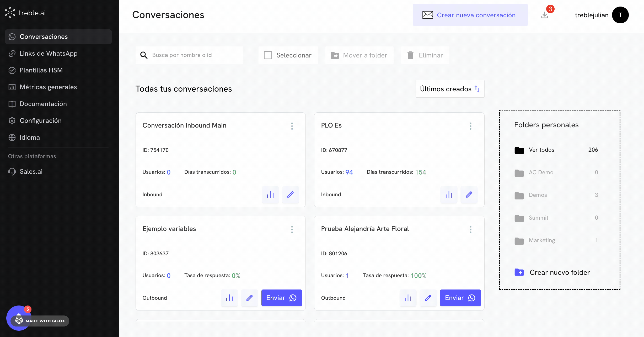Open the treblejulian profile avatar
Image resolution: width=644 pixels, height=337 pixels.
[x=620, y=15]
